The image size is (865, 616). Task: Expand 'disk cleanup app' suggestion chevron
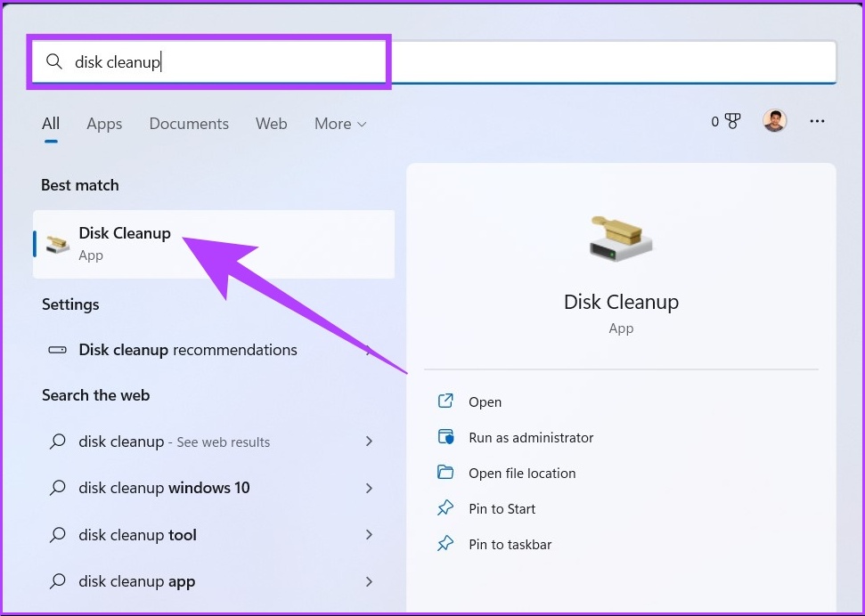coord(369,581)
